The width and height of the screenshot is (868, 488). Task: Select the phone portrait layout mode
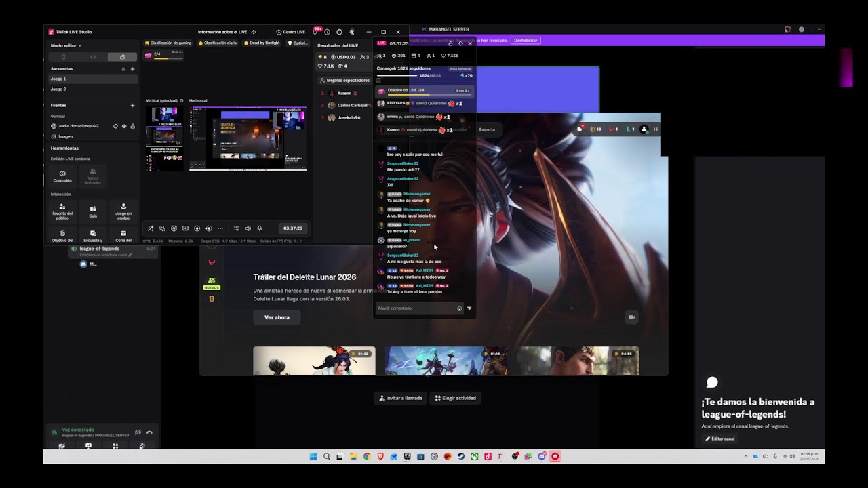click(64, 57)
